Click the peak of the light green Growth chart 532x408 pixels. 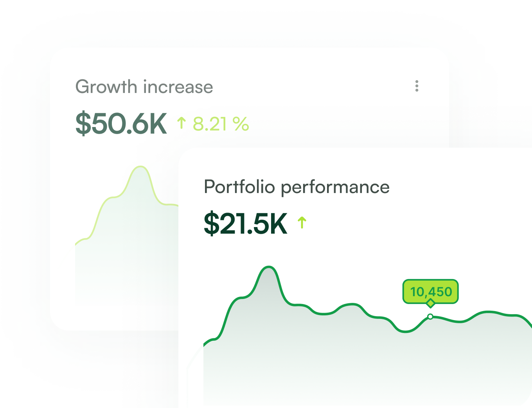coord(140,167)
